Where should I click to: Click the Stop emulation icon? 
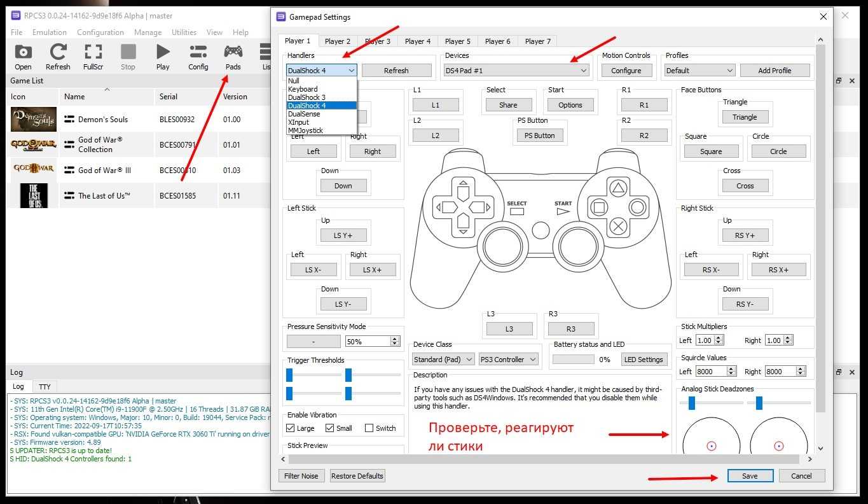tap(128, 53)
